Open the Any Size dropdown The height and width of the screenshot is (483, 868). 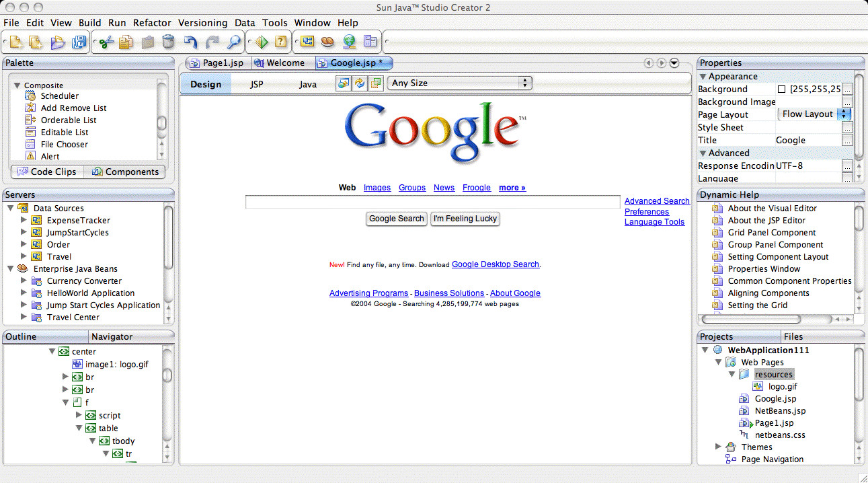460,83
